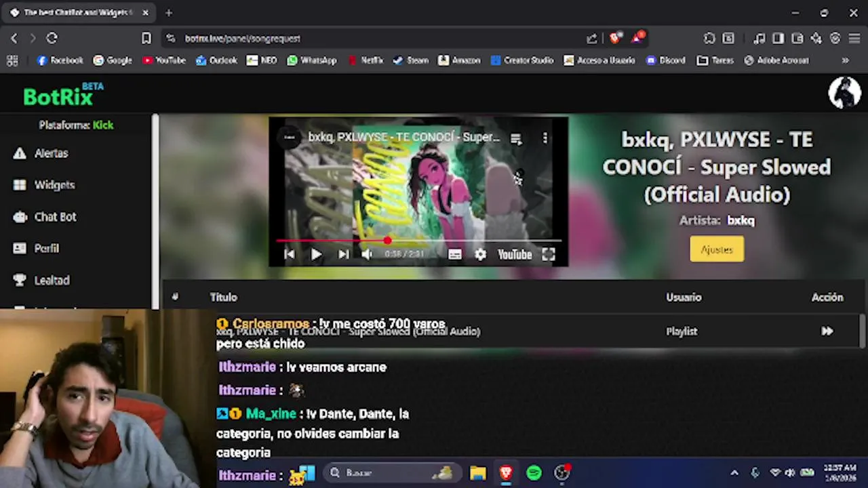The height and width of the screenshot is (488, 868).
Task: Click the Lealtad cup icon
Action: click(20, 280)
